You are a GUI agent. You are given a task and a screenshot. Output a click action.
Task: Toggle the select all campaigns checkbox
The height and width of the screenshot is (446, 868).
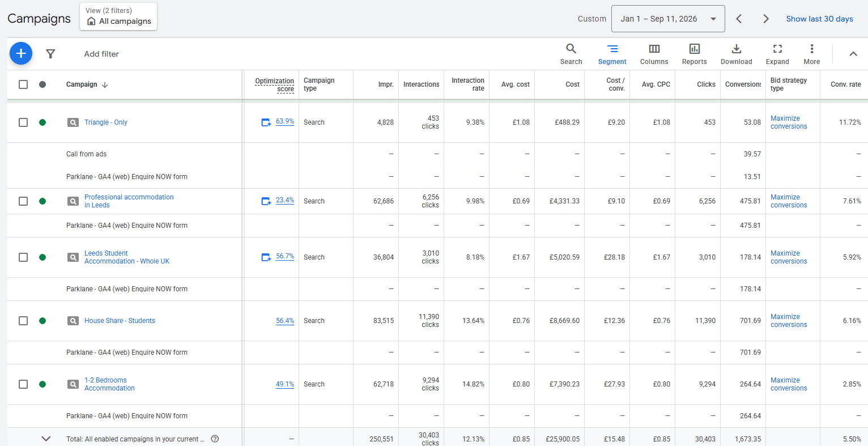(x=23, y=84)
